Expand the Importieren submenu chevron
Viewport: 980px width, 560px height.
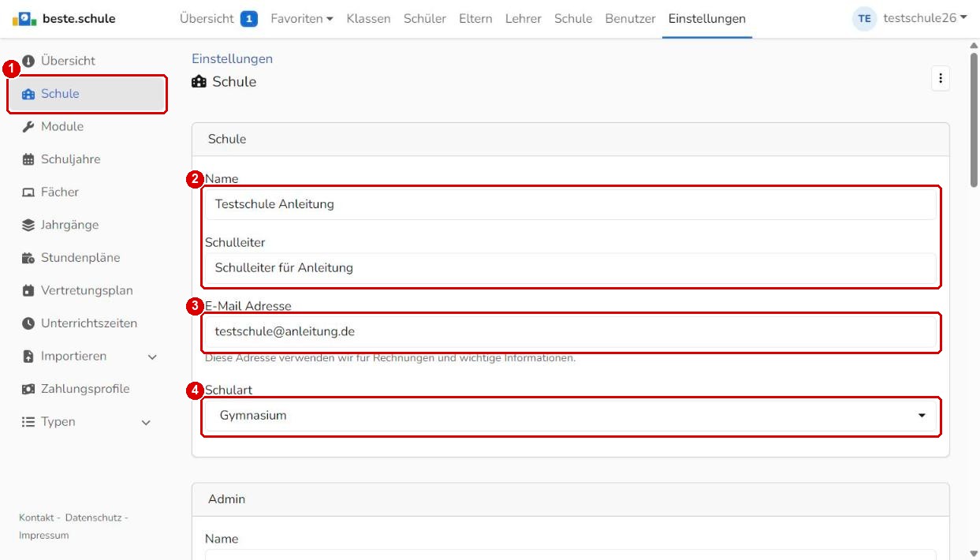pos(153,357)
